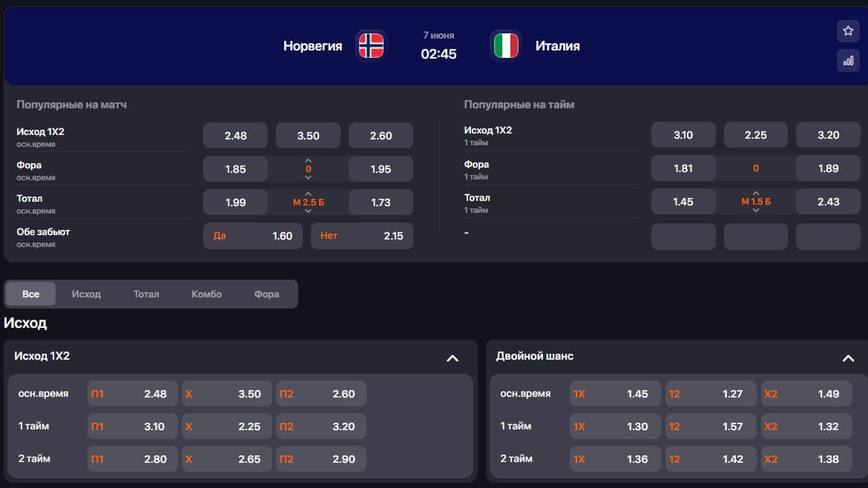Viewport: 868px width, 488px height.
Task: Open the Комбо tab
Action: pos(206,294)
